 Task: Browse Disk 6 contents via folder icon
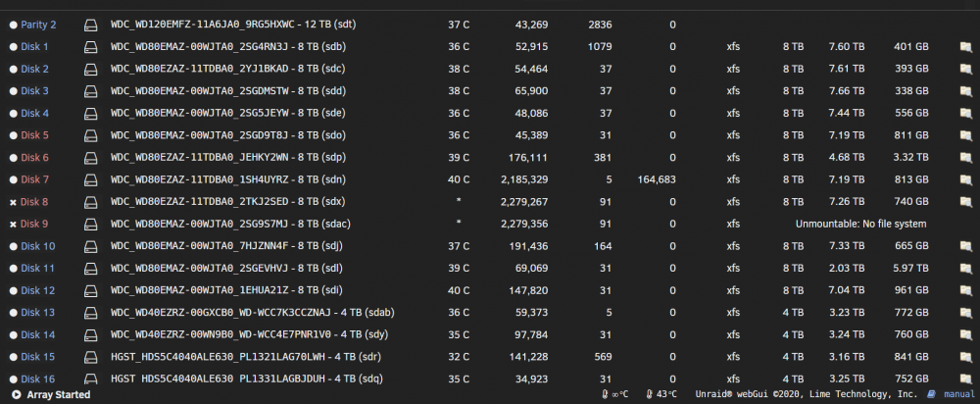click(966, 158)
